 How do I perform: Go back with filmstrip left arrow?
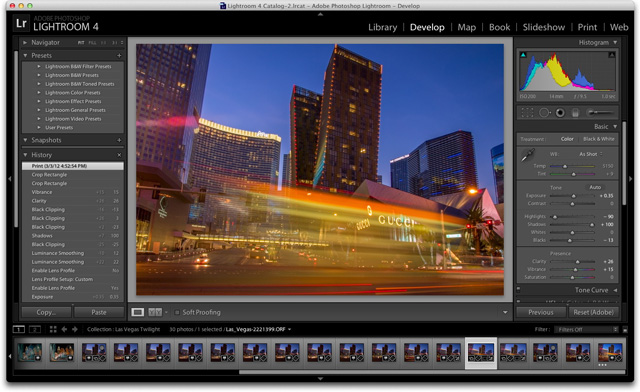point(64,329)
